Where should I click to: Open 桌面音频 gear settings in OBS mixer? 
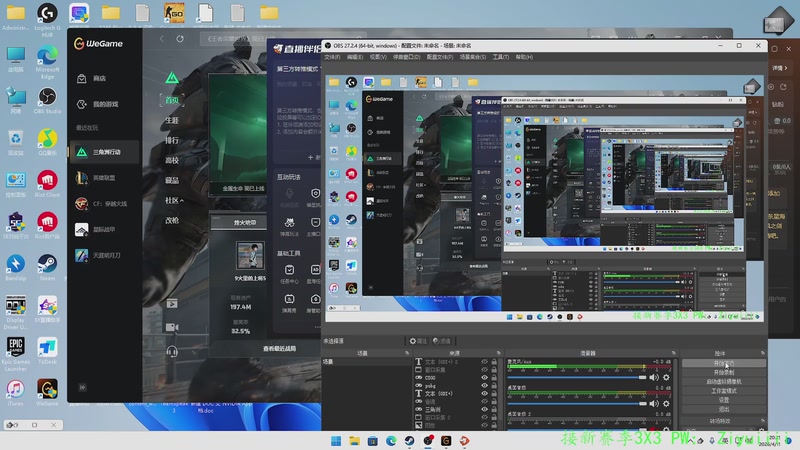point(666,404)
